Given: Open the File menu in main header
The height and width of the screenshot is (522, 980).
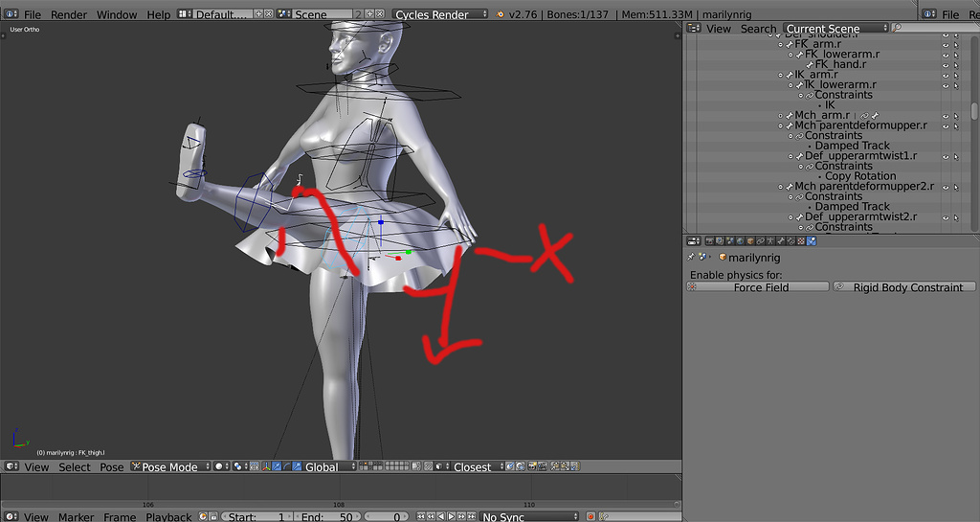Looking at the screenshot, I should tap(33, 14).
